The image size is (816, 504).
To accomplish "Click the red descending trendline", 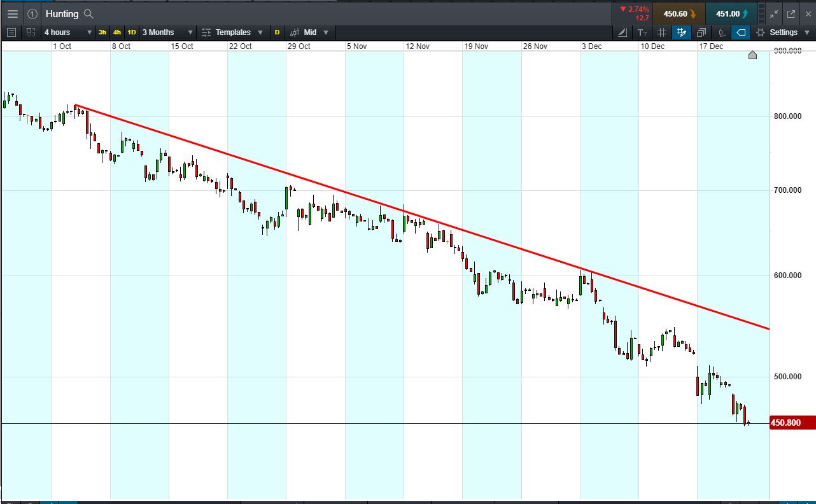I will [x=421, y=217].
